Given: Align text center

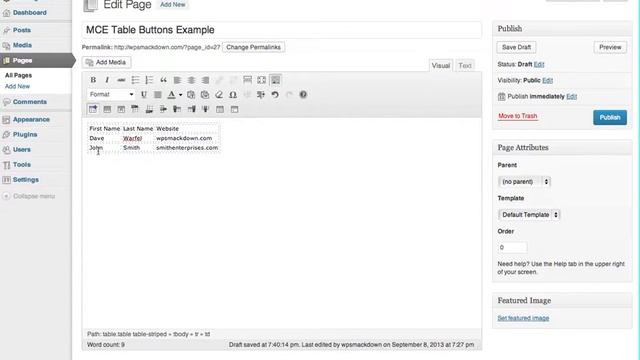Looking at the screenshot, I should pyautogui.click(x=191, y=80).
